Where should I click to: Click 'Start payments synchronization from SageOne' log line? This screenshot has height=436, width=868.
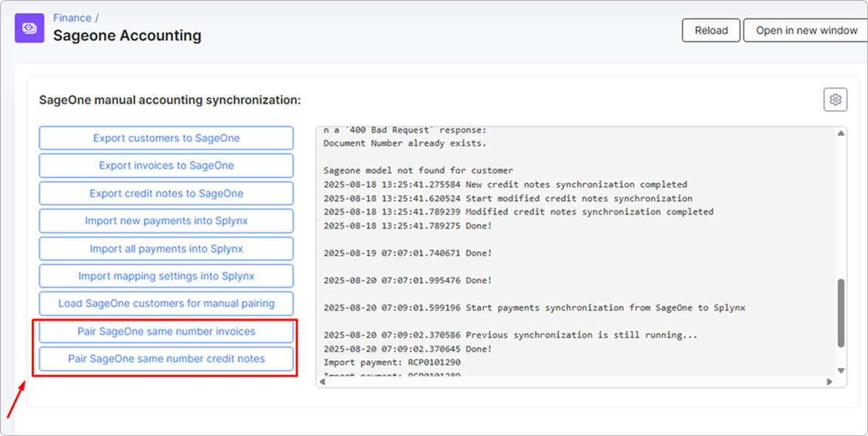535,308
